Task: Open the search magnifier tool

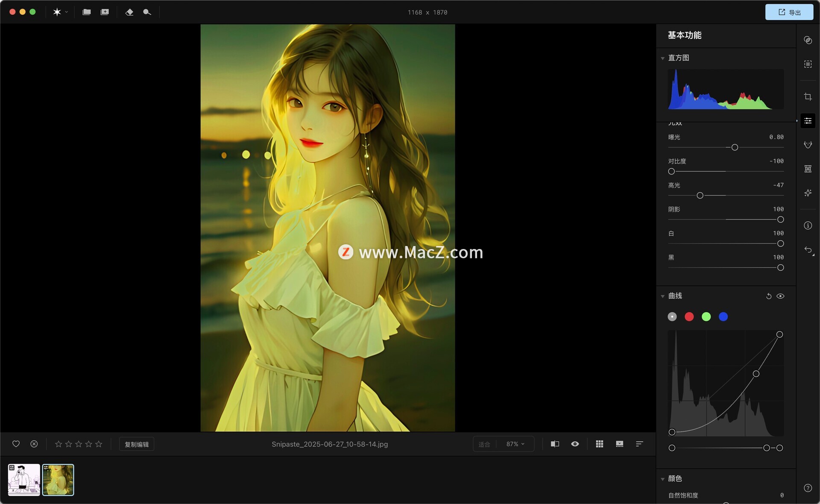Action: (147, 12)
